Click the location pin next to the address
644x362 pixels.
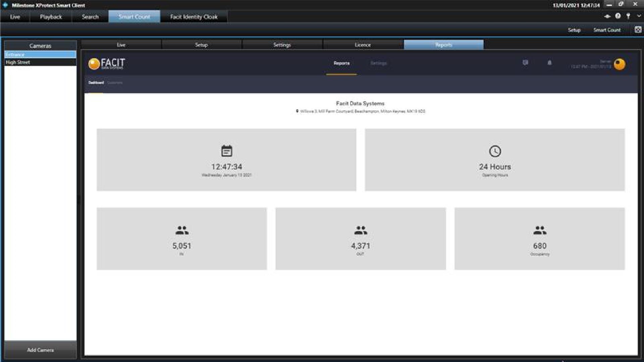coord(297,111)
